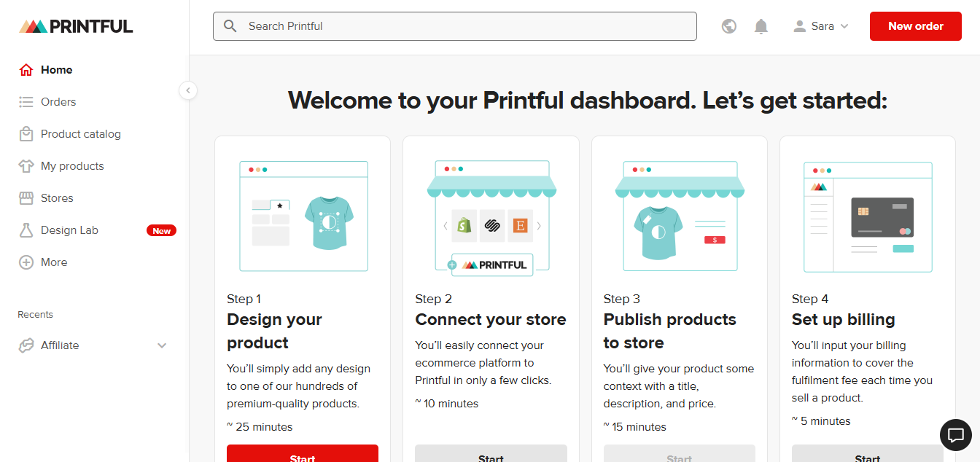Click the Step 1 design illustration
This screenshot has width=980, height=462.
(303, 216)
